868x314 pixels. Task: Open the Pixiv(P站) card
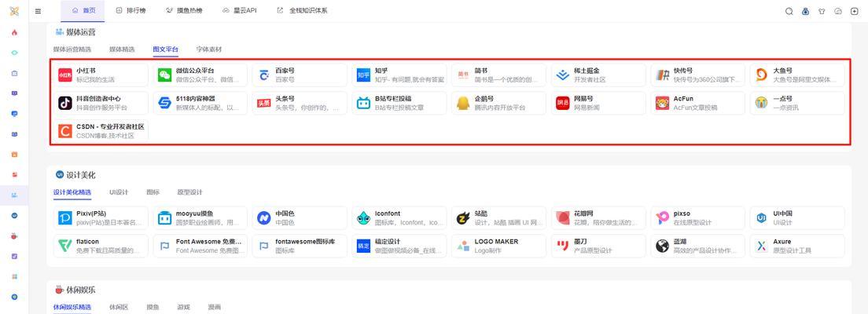pyautogui.click(x=101, y=217)
